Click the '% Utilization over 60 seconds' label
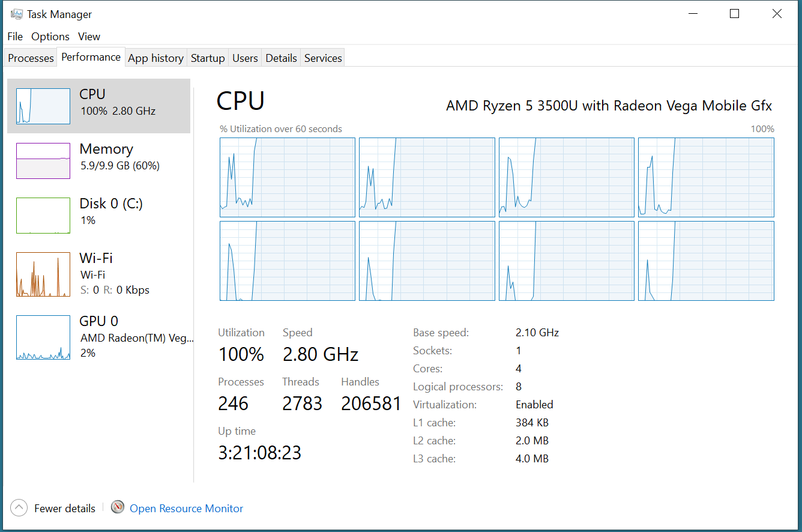 pos(281,129)
